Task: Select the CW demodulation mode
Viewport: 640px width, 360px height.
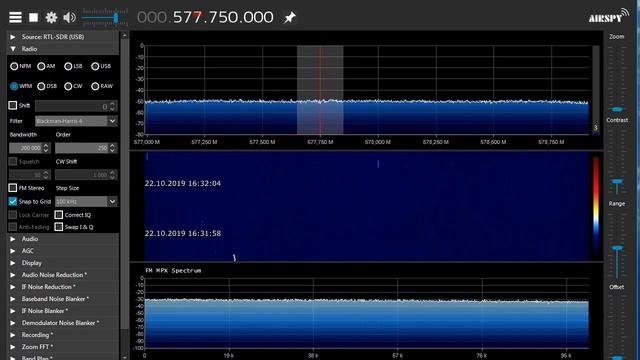Action: (x=68, y=86)
